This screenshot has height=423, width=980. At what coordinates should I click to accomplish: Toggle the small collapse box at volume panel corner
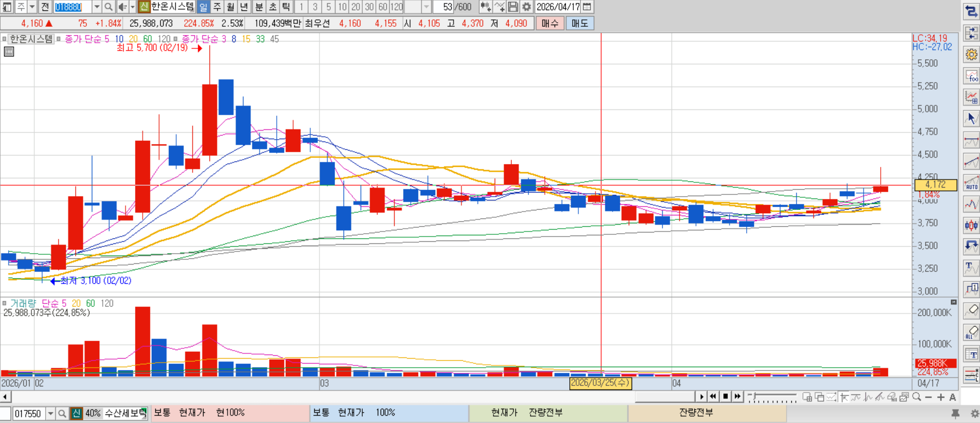point(954,302)
